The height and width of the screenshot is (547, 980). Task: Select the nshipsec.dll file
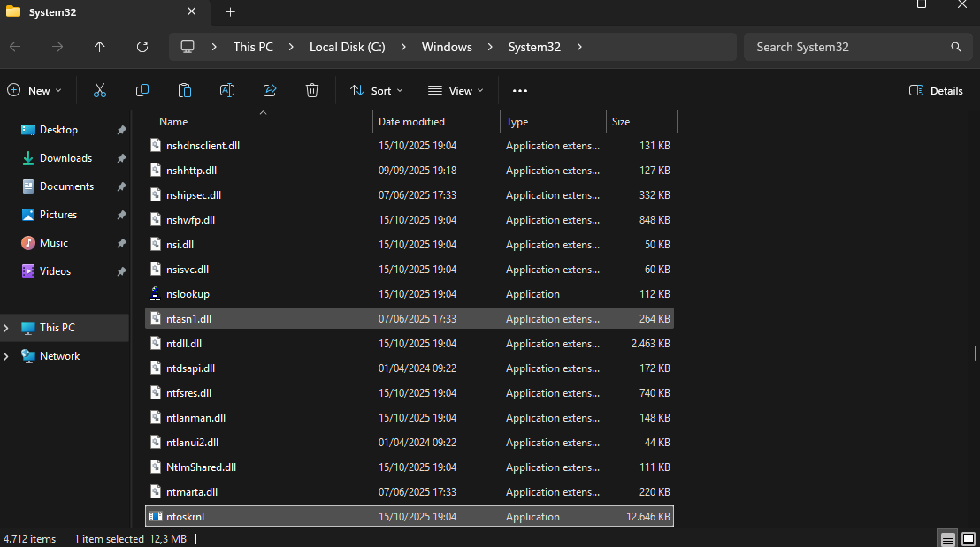(x=410, y=194)
